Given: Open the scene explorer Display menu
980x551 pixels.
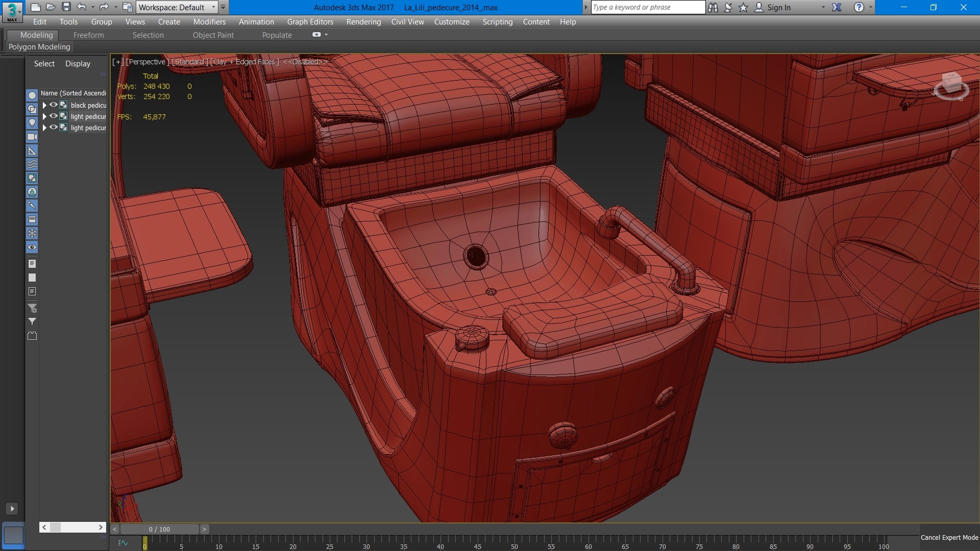Looking at the screenshot, I should [x=78, y=64].
